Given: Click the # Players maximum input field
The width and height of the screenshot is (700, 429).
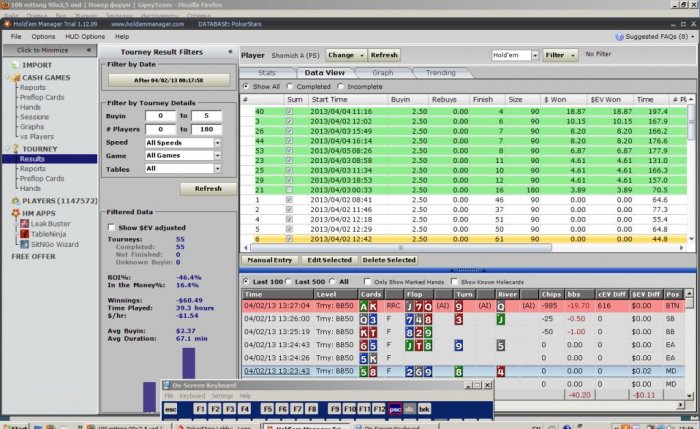Looking at the screenshot, I should coord(206,129).
